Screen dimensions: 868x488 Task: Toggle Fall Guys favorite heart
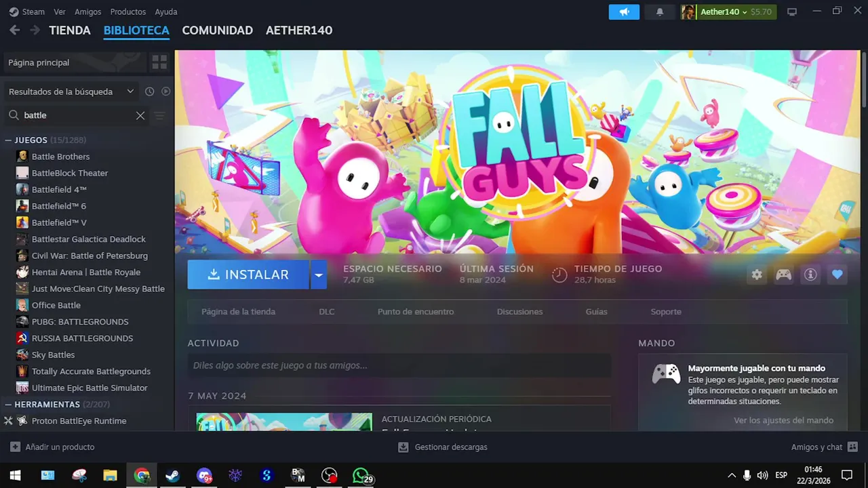[x=837, y=274]
